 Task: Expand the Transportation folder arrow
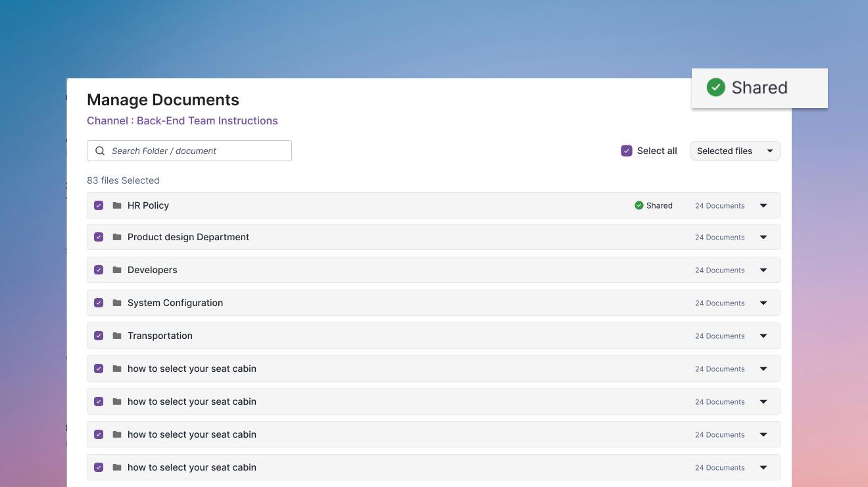point(763,336)
